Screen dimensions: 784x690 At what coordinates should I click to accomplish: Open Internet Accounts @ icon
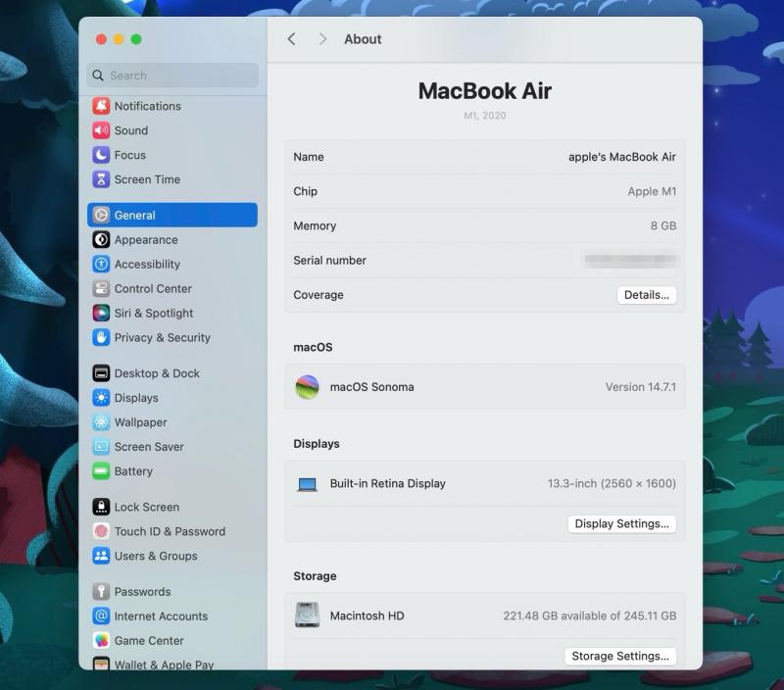pos(101,616)
